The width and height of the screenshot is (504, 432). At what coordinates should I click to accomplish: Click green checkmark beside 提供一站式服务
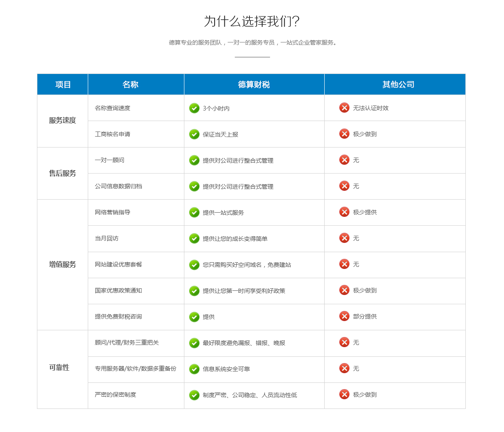[194, 213]
